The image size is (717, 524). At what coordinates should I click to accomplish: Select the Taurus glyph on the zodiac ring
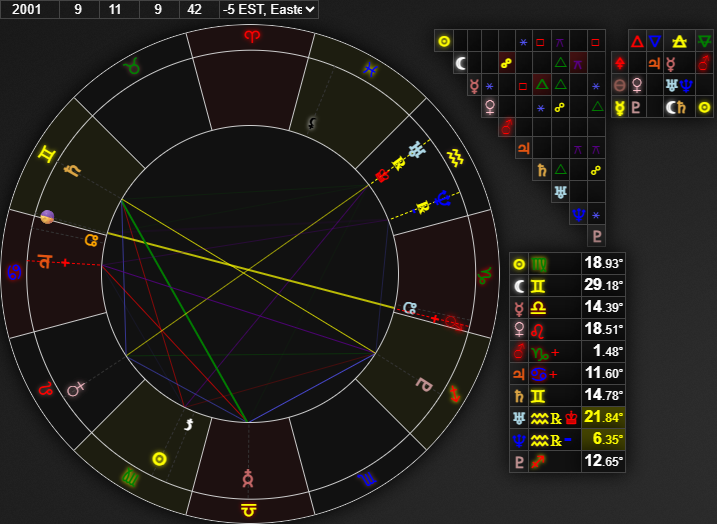point(131,67)
